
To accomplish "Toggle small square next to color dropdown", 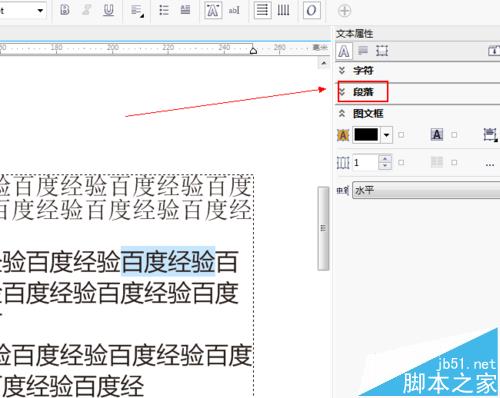I will coord(401,135).
